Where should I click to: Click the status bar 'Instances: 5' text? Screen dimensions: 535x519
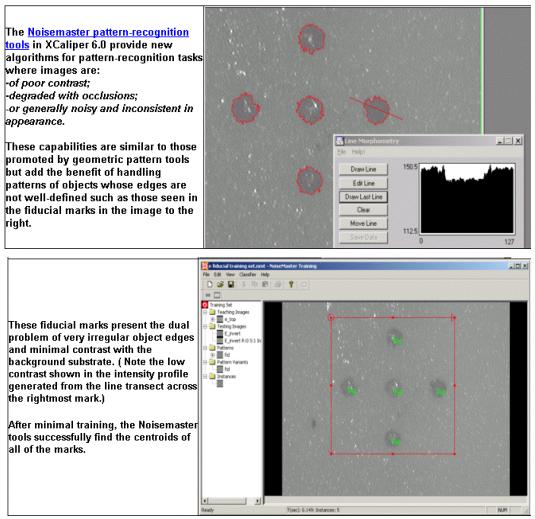coord(326,510)
